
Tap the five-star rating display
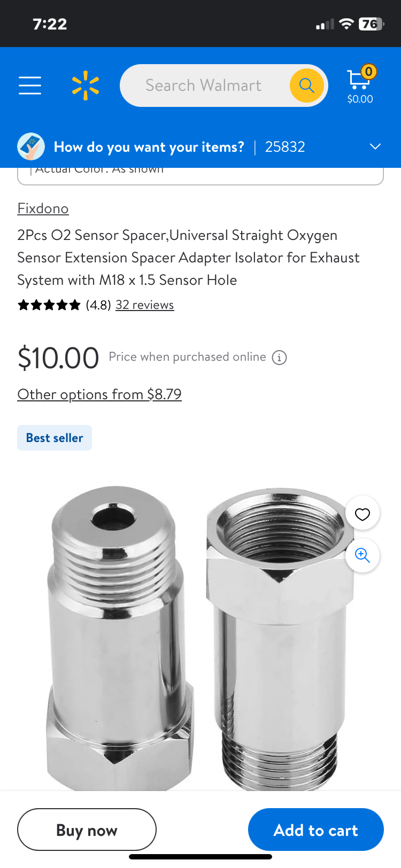click(x=49, y=305)
